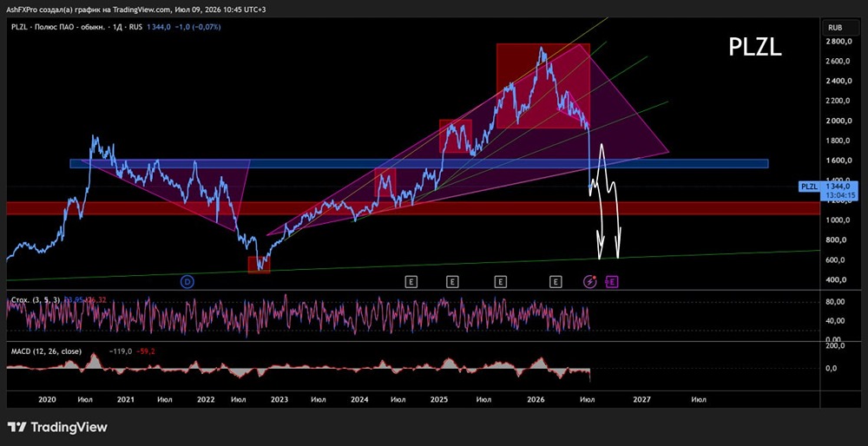
Task: Click the earnings 'E' marker near Июл 2025
Action: coord(501,282)
